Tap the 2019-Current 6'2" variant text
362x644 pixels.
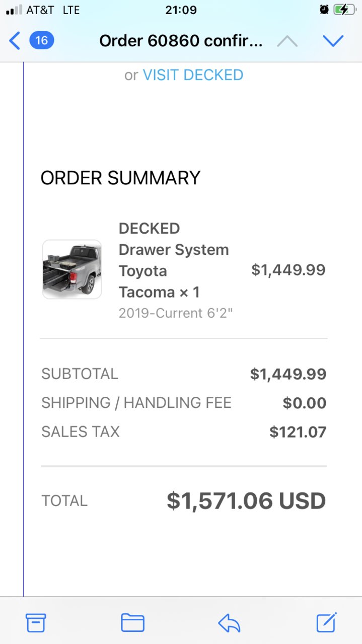176,313
